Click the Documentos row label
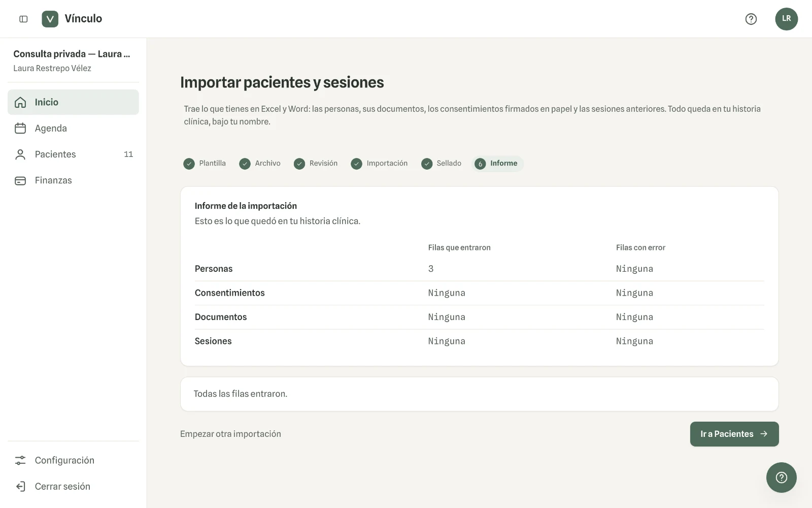The height and width of the screenshot is (508, 812). (x=221, y=317)
